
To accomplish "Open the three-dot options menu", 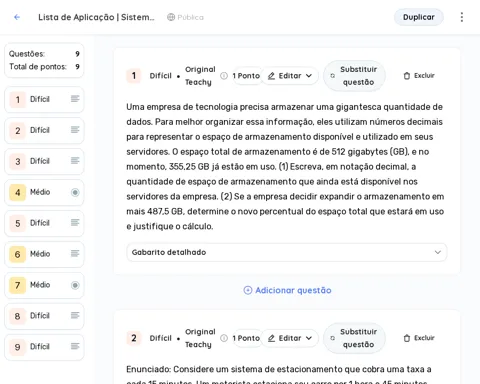I will pos(462,17).
